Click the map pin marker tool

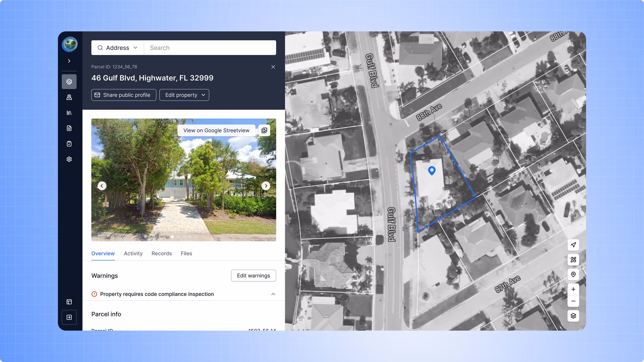pyautogui.click(x=573, y=274)
